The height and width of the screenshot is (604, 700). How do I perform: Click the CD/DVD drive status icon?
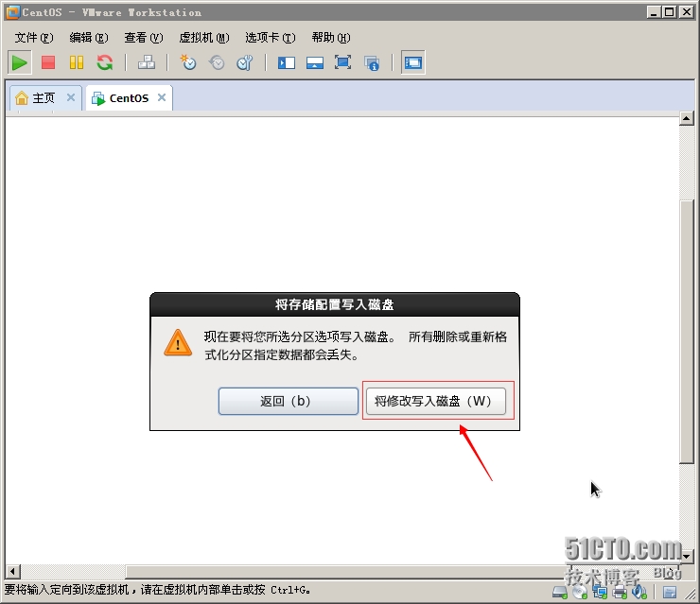click(580, 593)
